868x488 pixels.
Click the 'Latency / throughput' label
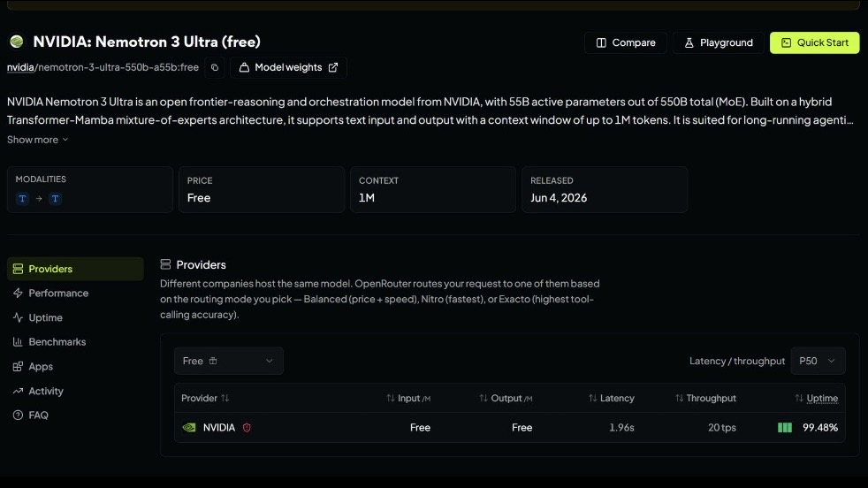point(737,361)
